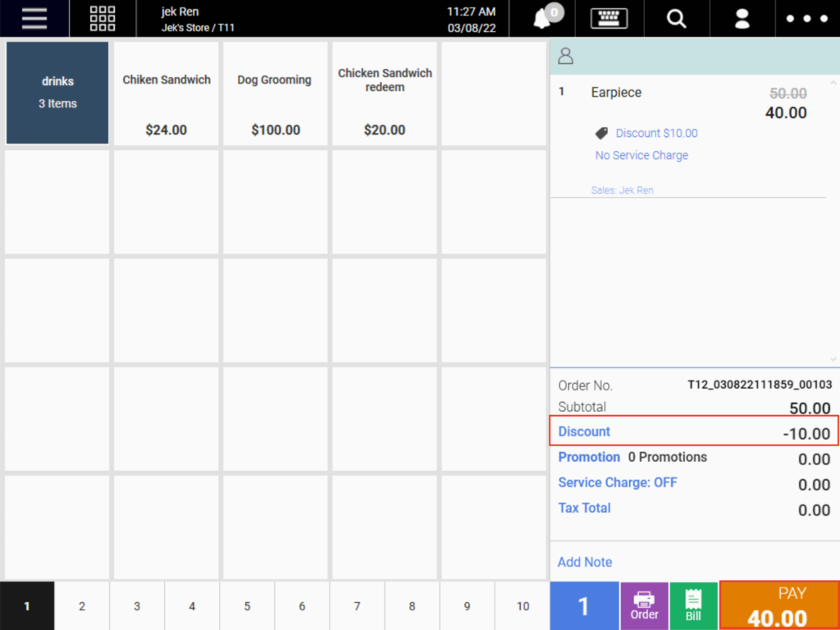
Task: Check notifications via the bell icon
Action: pos(541,18)
